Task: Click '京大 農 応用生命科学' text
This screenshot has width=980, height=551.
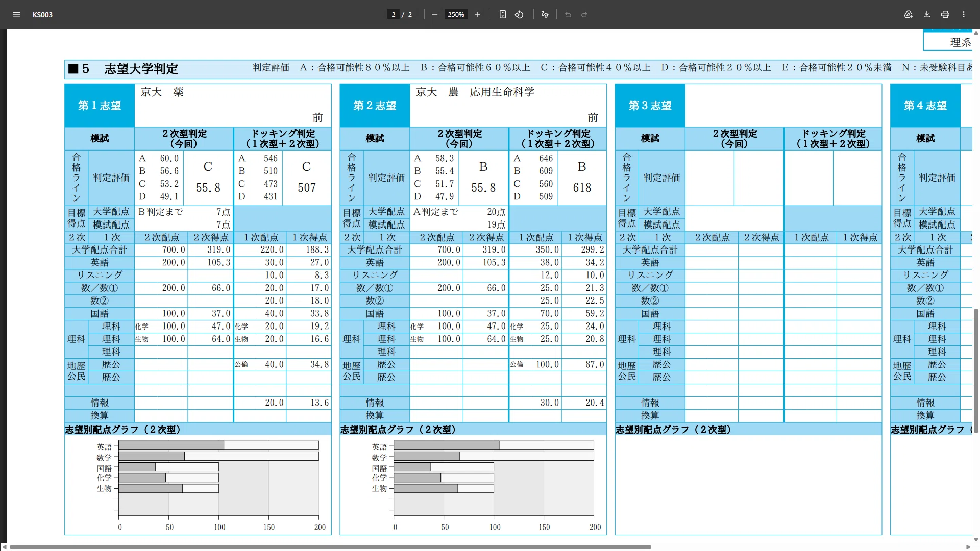Action: pos(475,92)
